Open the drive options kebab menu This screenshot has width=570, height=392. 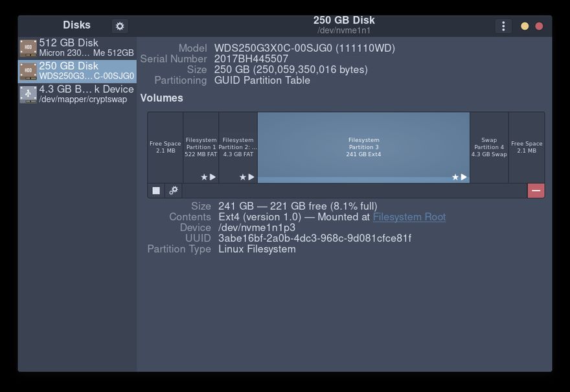[x=503, y=26]
